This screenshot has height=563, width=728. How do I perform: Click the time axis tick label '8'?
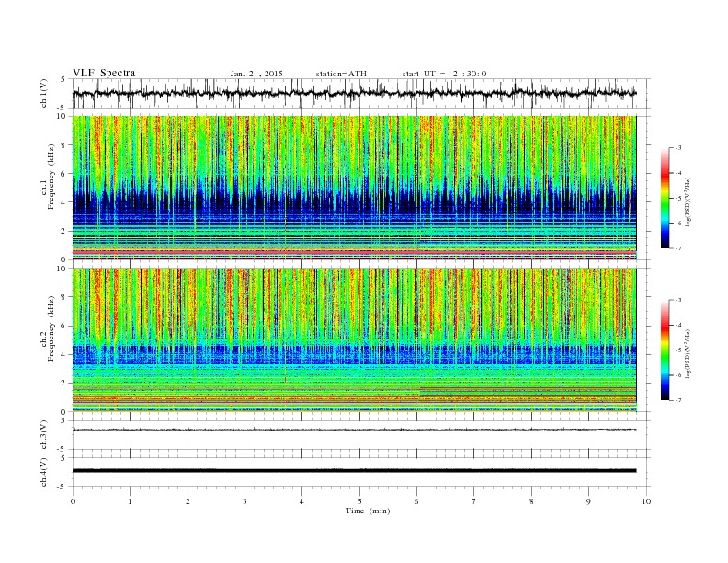[x=531, y=501]
